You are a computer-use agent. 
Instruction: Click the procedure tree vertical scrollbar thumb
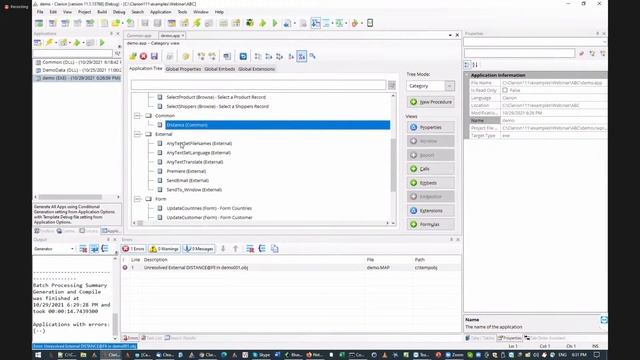pyautogui.click(x=393, y=165)
